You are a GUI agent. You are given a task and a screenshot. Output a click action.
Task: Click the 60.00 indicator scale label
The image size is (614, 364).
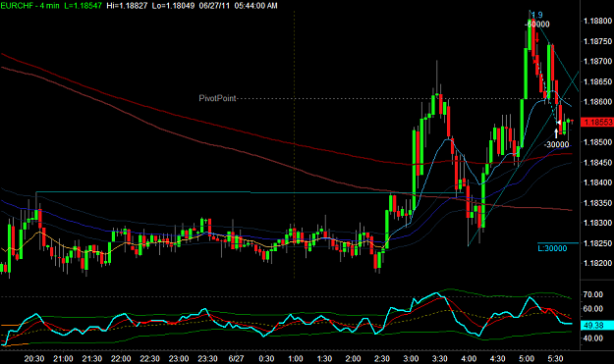point(592,308)
